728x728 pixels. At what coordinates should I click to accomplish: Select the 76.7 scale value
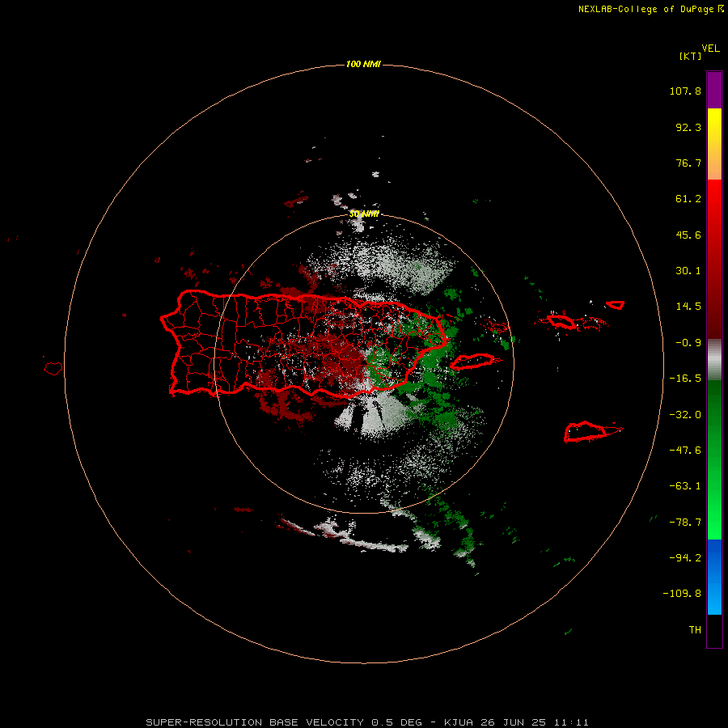[x=688, y=163]
